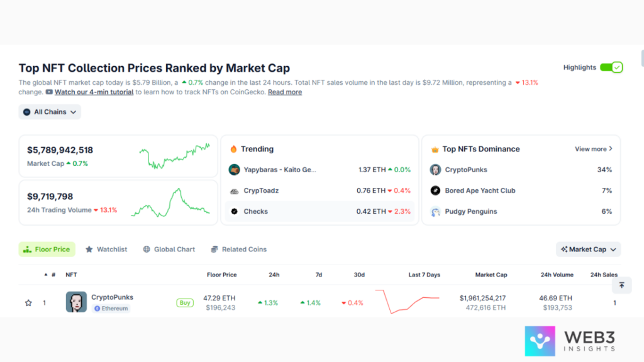This screenshot has height=362, width=644.
Task: Select the Related Coins tab
Action: click(238, 250)
